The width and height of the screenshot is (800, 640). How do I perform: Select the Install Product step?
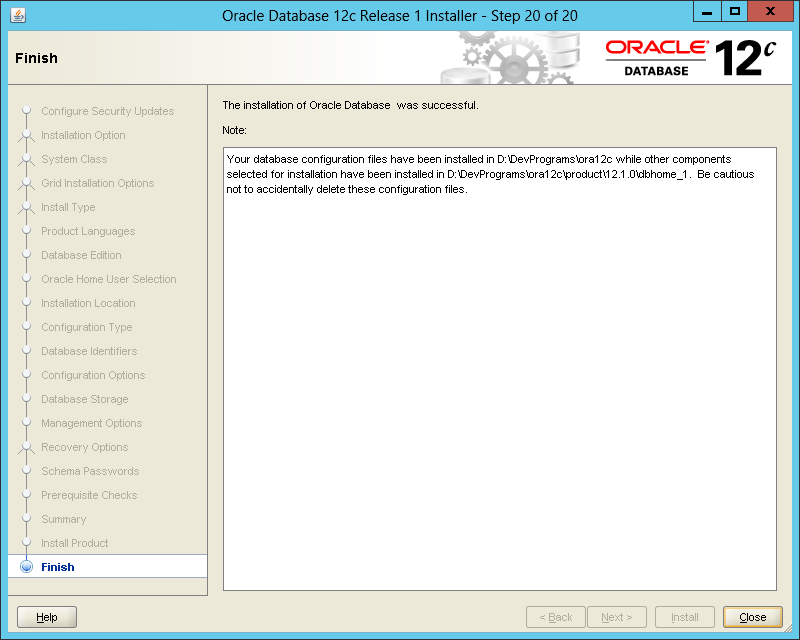pos(74,543)
